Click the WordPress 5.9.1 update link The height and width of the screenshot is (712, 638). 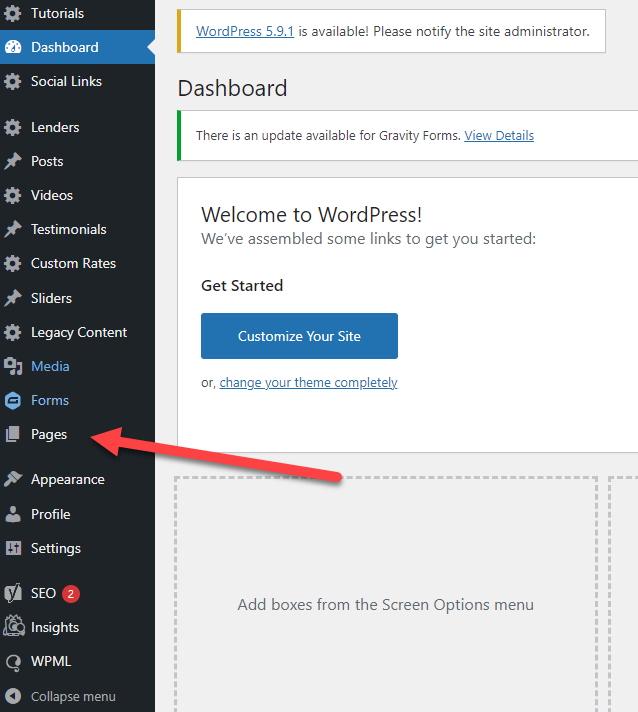pyautogui.click(x=245, y=31)
